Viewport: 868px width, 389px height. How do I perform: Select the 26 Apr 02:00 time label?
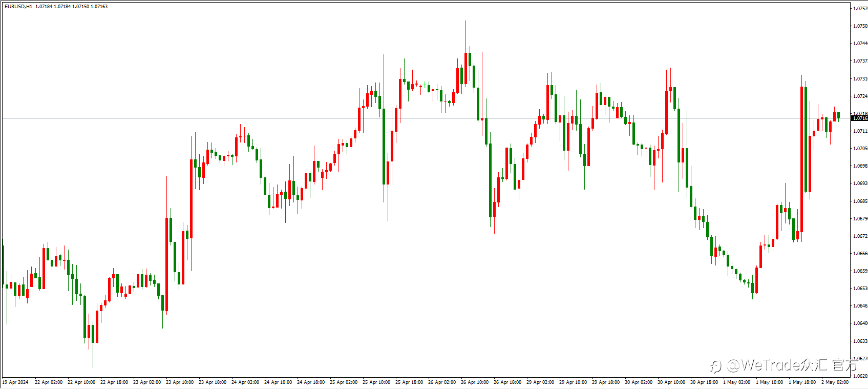[442, 382]
